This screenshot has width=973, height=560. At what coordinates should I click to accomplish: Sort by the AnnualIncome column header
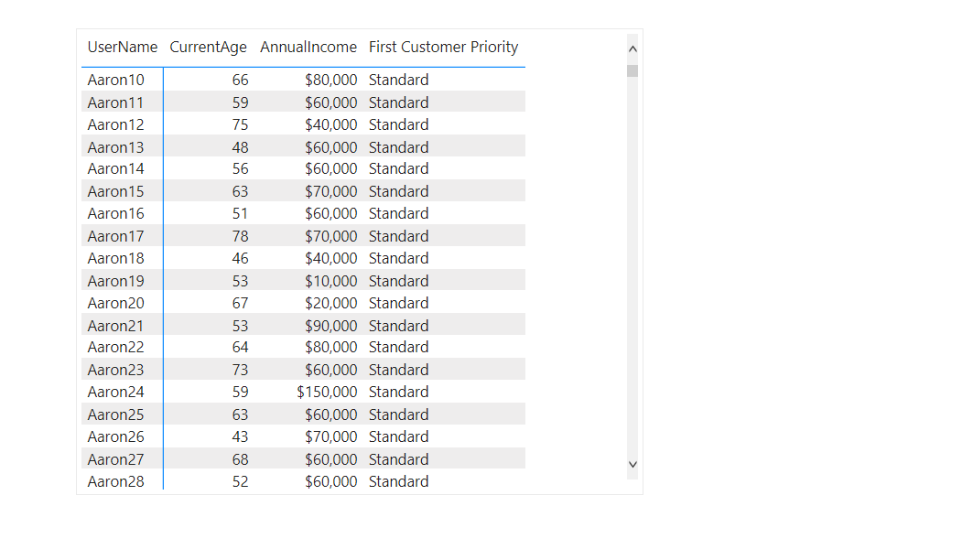308,48
